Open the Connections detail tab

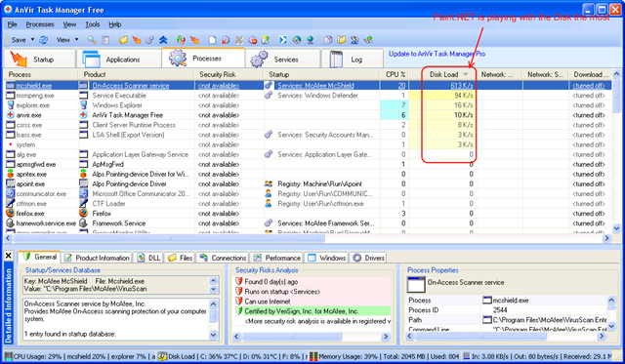click(x=223, y=258)
